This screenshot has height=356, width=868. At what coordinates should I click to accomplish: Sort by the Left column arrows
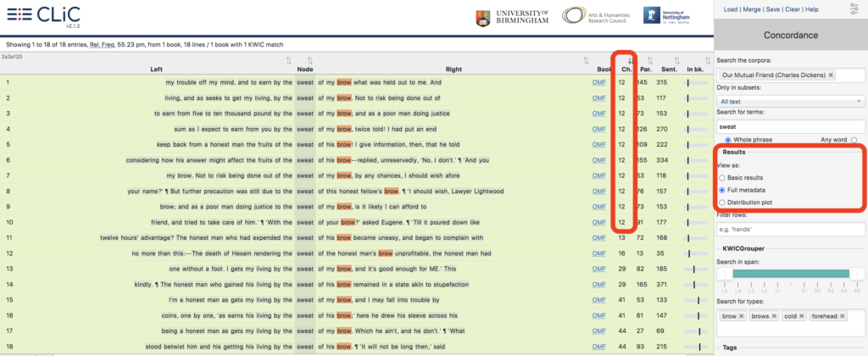pos(289,61)
